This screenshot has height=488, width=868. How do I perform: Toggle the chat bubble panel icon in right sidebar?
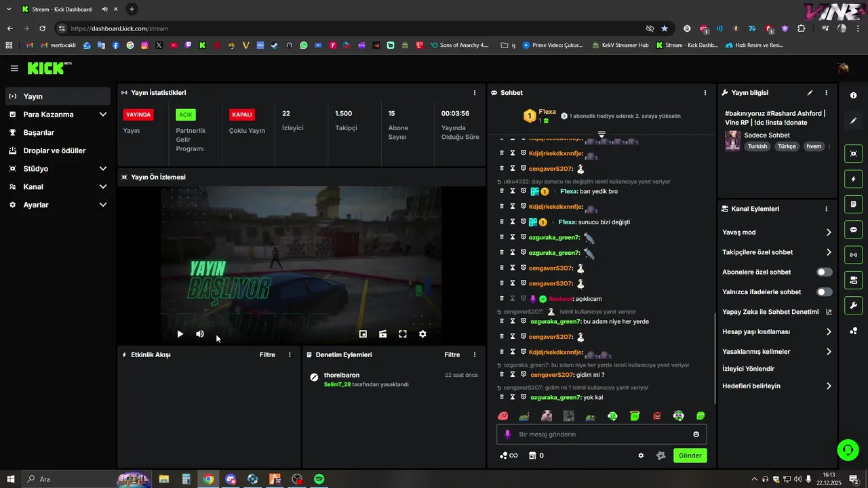click(x=853, y=230)
